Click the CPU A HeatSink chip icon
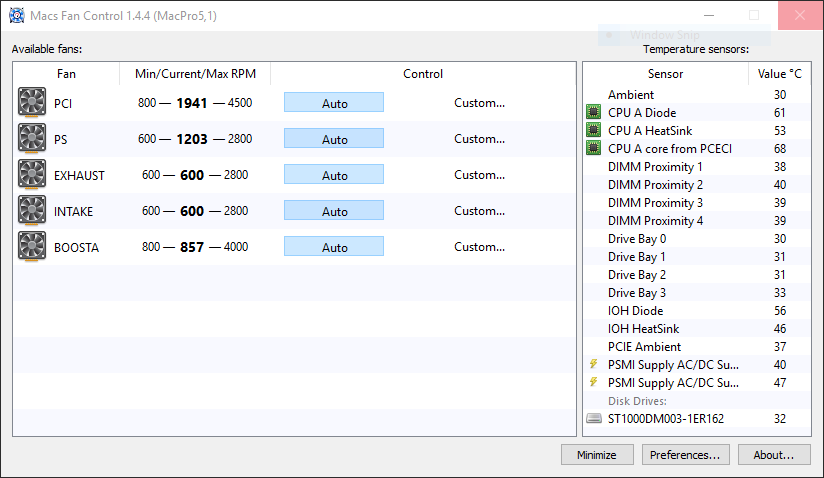 tap(594, 131)
